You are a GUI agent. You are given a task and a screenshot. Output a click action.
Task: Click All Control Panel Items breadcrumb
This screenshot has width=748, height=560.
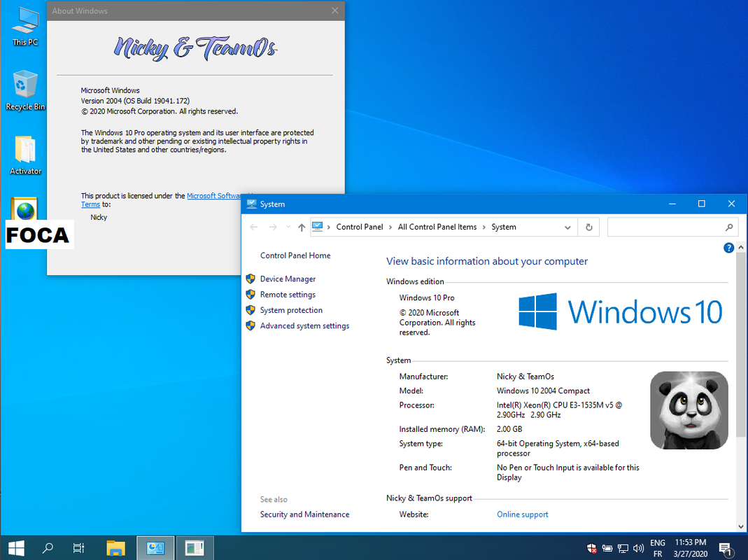point(437,227)
